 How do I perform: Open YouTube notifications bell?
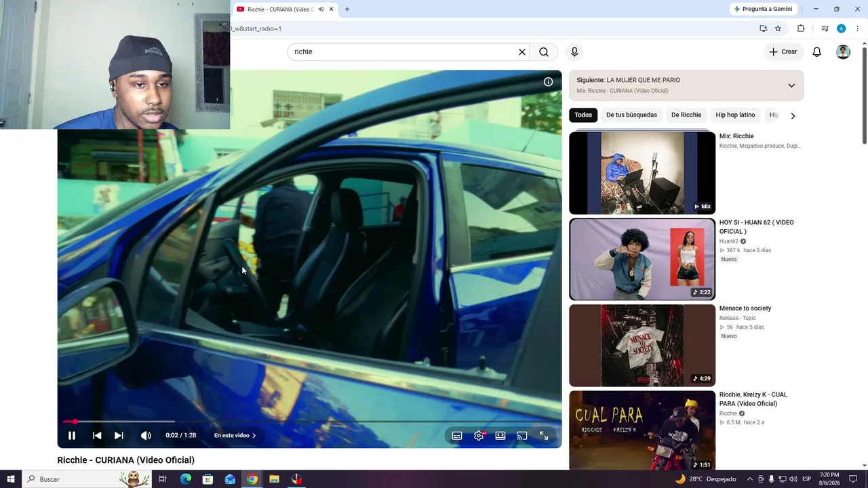coord(817,52)
